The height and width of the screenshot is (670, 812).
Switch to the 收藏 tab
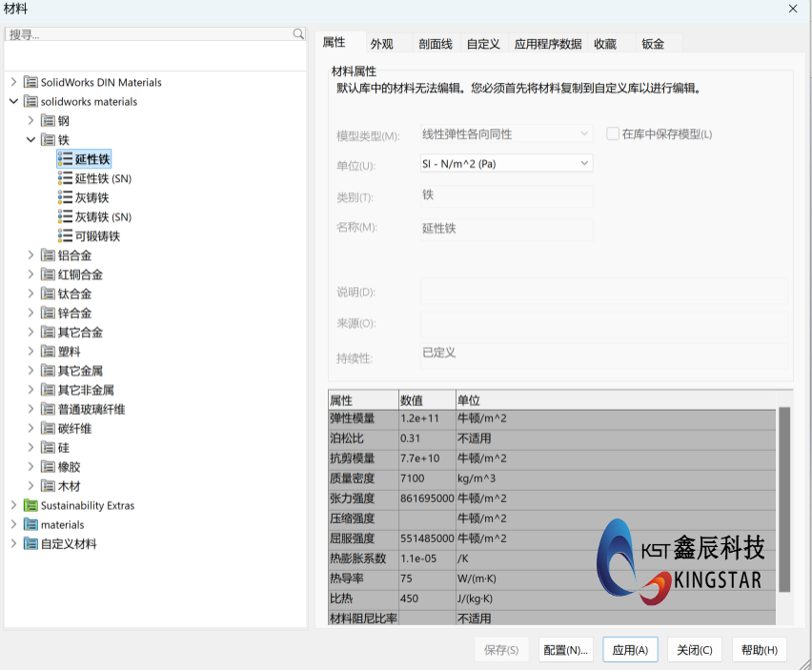[605, 44]
